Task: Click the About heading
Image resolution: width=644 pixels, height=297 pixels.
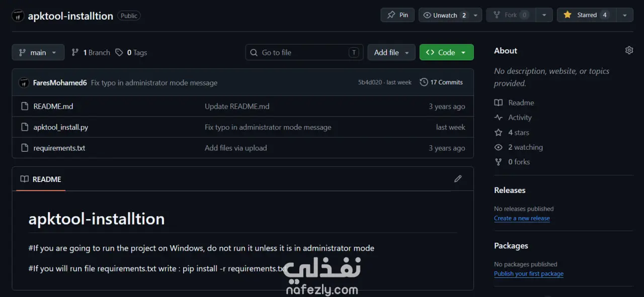Action: (506, 51)
